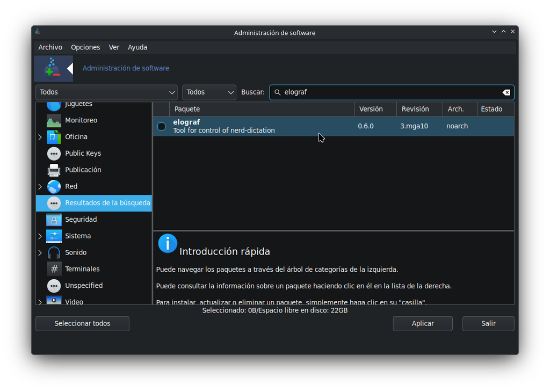
Task: Open the second Todos dropdown beside Buscar
Action: (209, 92)
